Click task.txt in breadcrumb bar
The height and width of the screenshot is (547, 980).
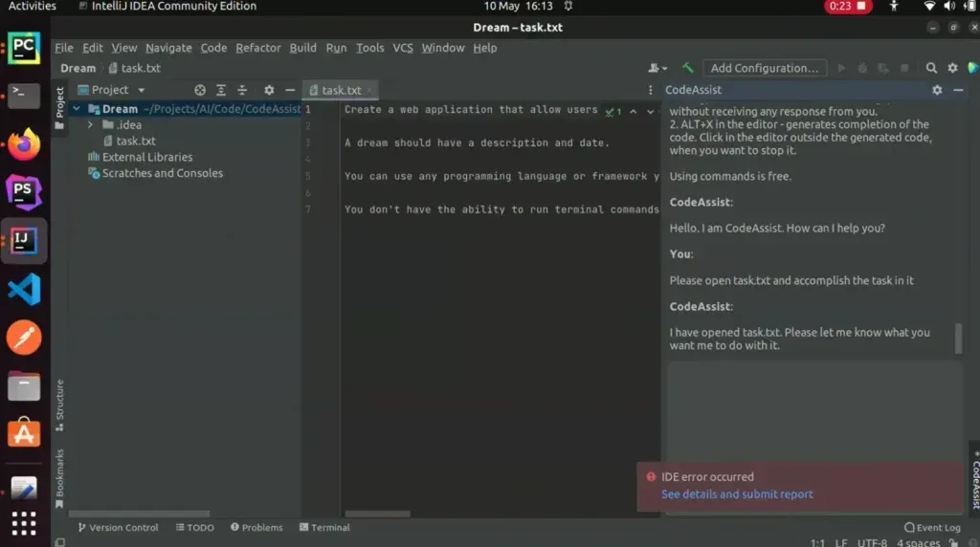coord(134,68)
